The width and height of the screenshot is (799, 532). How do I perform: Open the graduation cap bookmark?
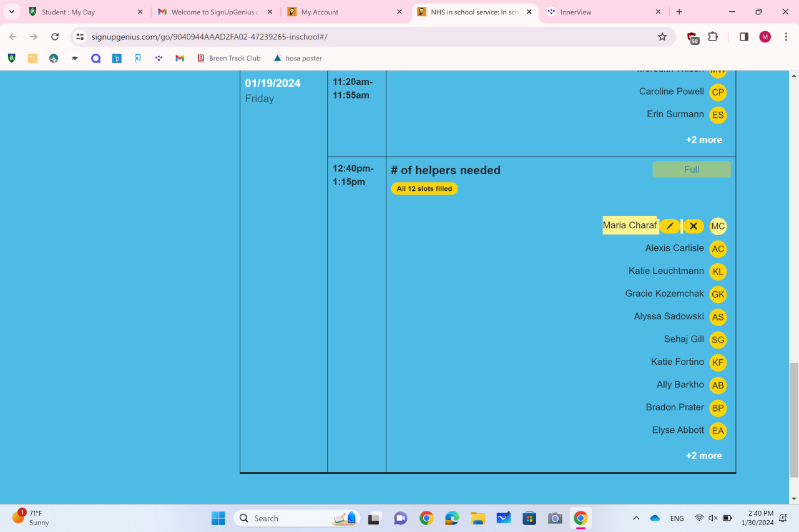(x=75, y=58)
